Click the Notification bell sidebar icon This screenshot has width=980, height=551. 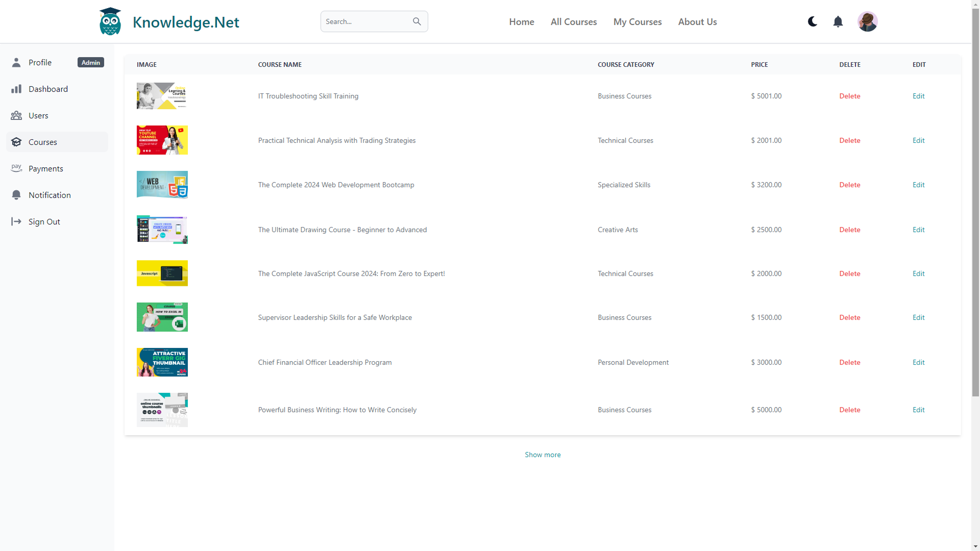tap(16, 195)
